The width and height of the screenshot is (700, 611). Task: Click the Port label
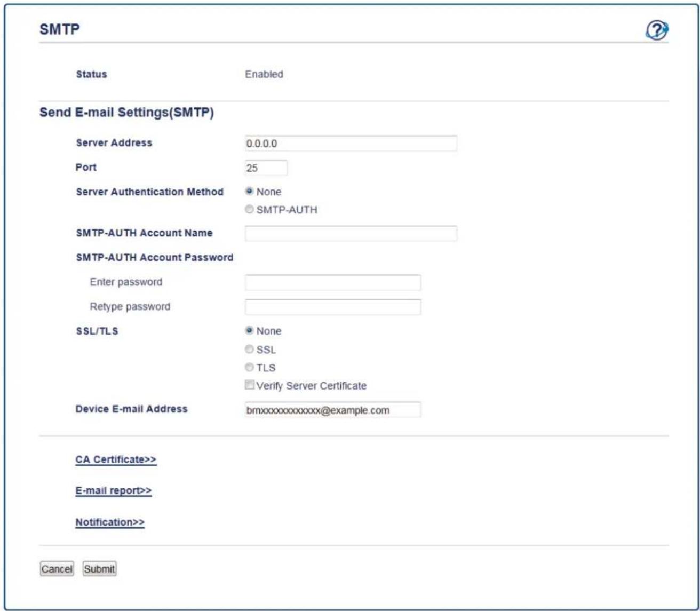tap(86, 167)
